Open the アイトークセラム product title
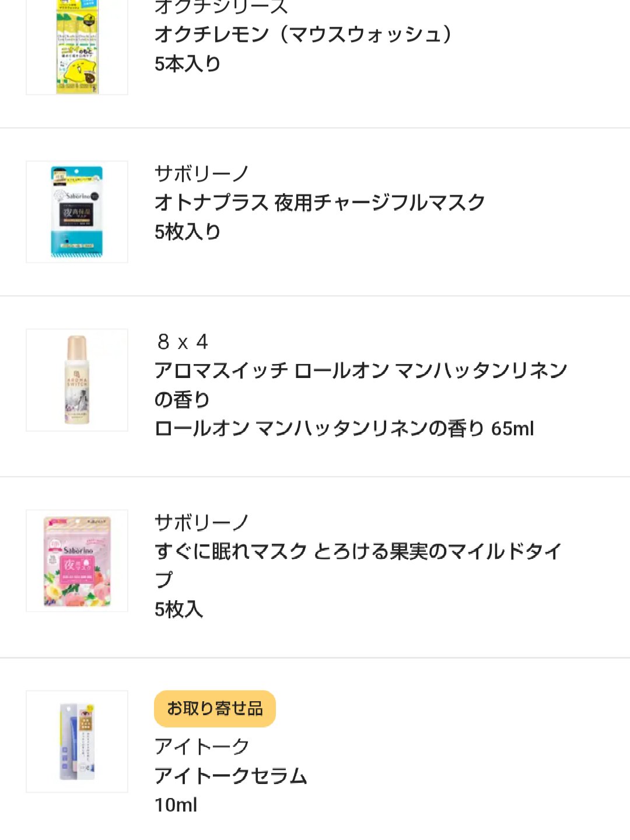 click(x=230, y=776)
